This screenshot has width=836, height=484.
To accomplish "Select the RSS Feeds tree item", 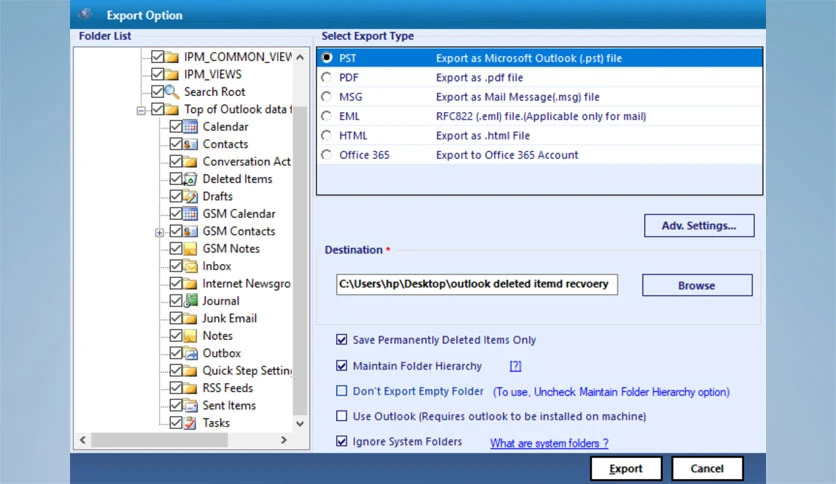I will click(x=228, y=388).
